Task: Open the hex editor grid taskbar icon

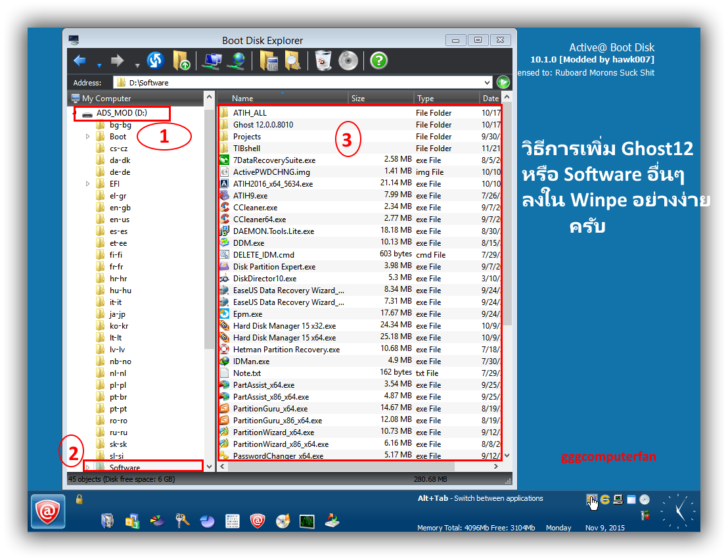Action: 232,521
